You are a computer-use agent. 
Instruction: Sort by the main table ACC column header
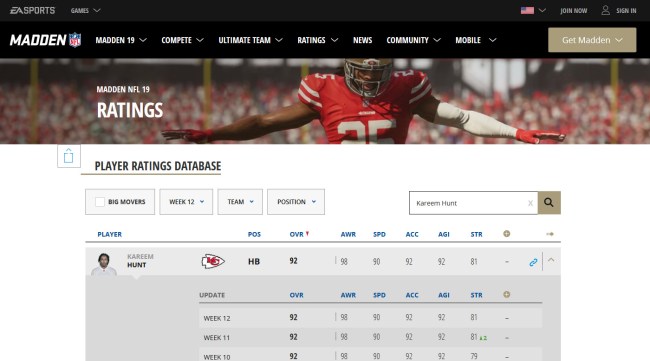click(x=412, y=234)
